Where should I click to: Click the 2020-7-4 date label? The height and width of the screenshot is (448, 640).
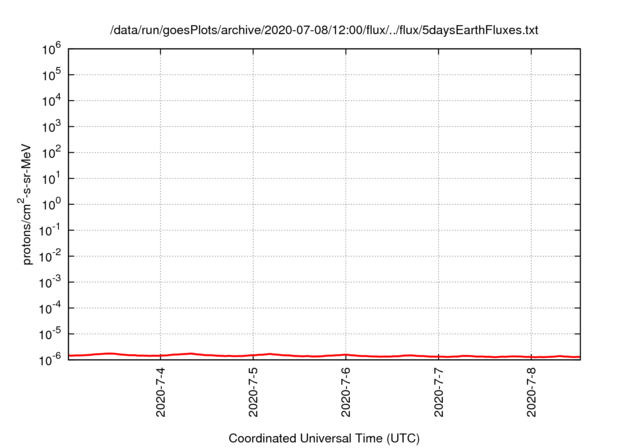[x=160, y=392]
